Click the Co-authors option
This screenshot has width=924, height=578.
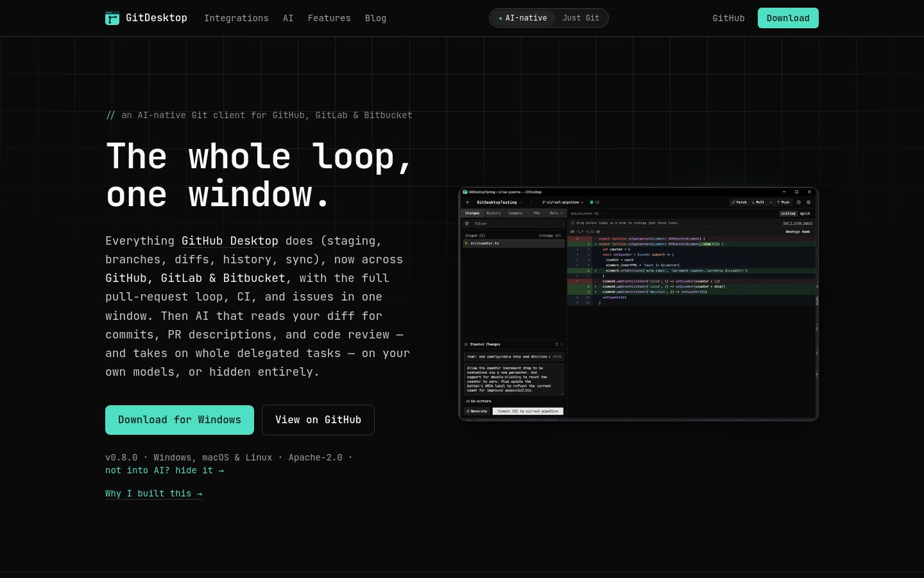479,401
